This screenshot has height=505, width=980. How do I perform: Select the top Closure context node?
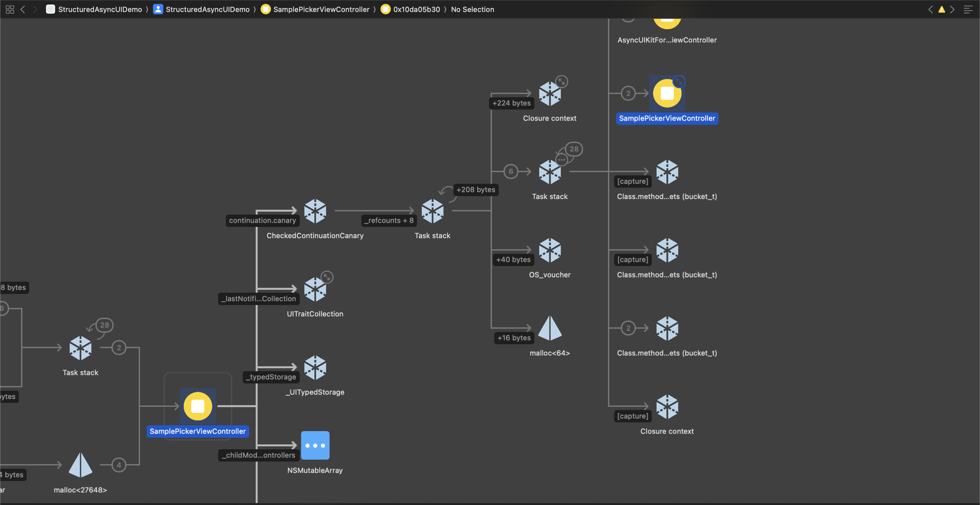(x=550, y=94)
